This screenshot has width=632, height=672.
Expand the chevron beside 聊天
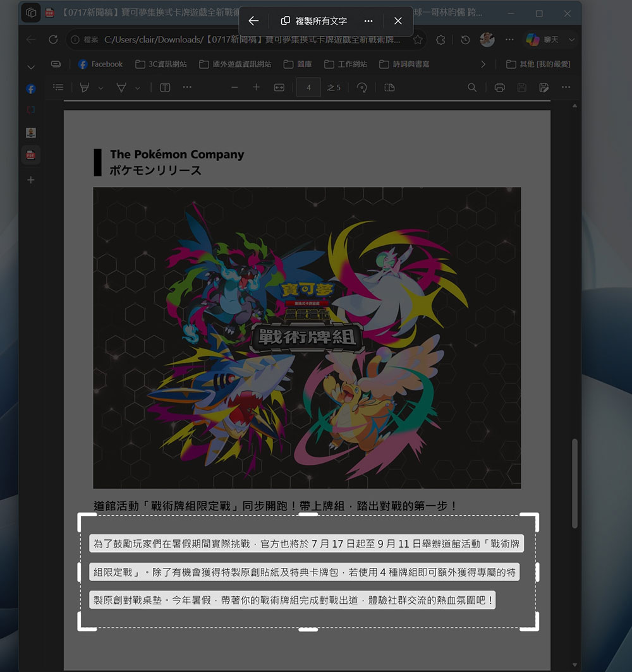(x=571, y=40)
